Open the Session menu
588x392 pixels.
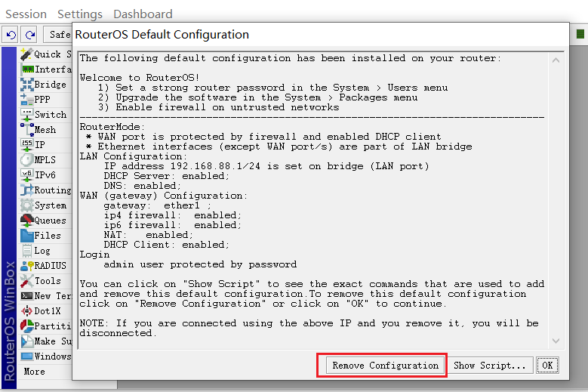pos(26,14)
